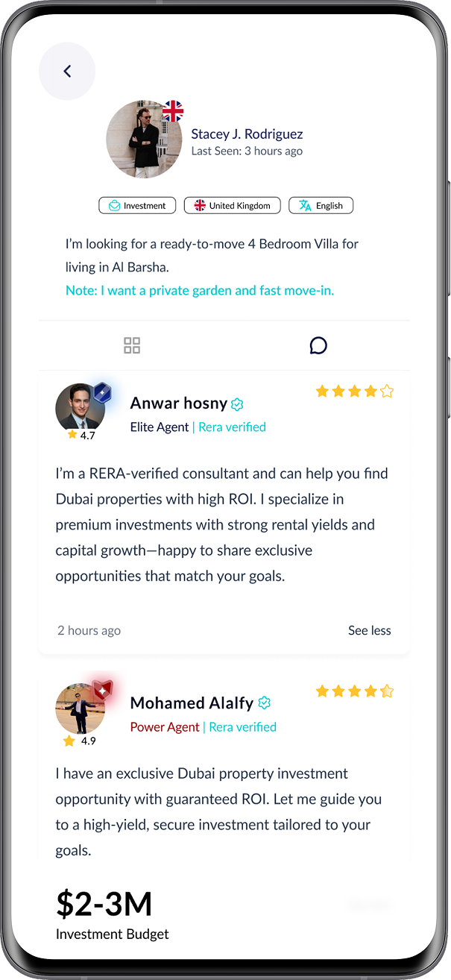Open the grid view tab

pos(132,345)
